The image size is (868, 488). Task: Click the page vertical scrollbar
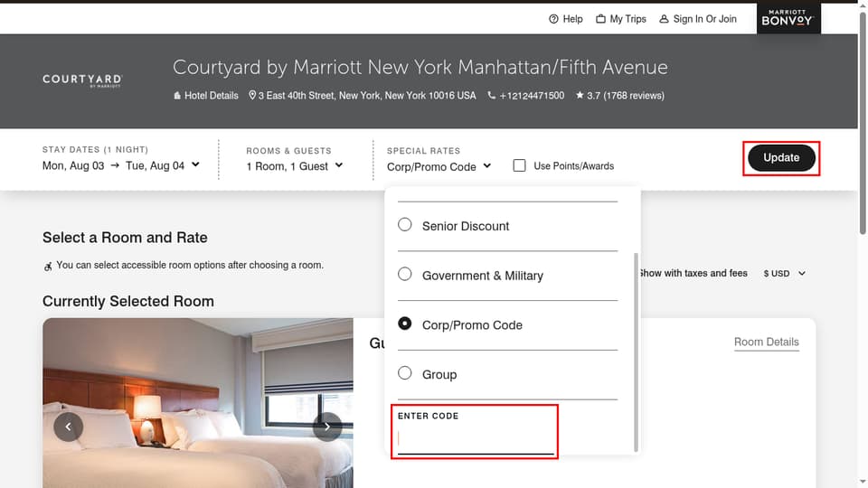863,123
